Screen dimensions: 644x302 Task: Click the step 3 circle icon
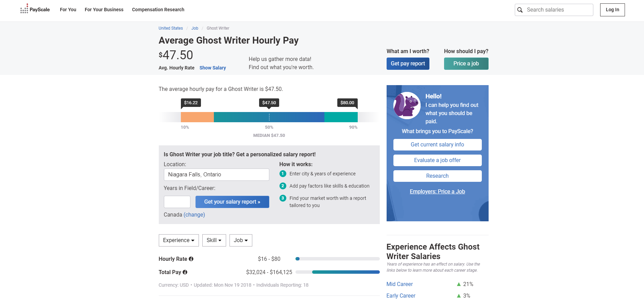tap(283, 198)
